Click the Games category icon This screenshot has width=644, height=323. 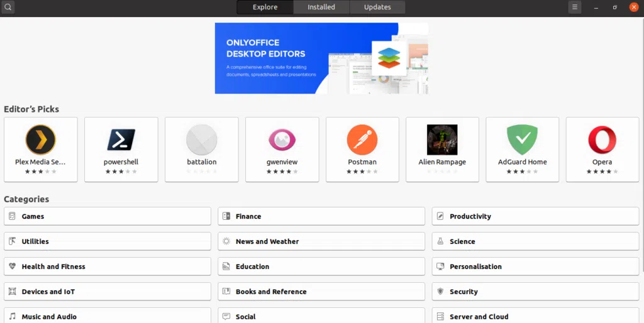tap(13, 216)
